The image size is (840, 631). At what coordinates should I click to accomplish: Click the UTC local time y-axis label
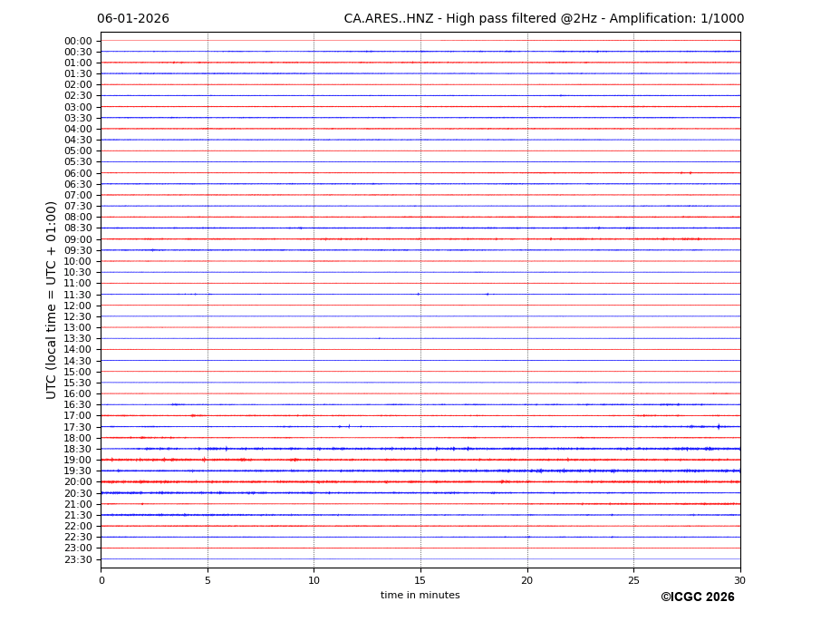[x=53, y=299]
